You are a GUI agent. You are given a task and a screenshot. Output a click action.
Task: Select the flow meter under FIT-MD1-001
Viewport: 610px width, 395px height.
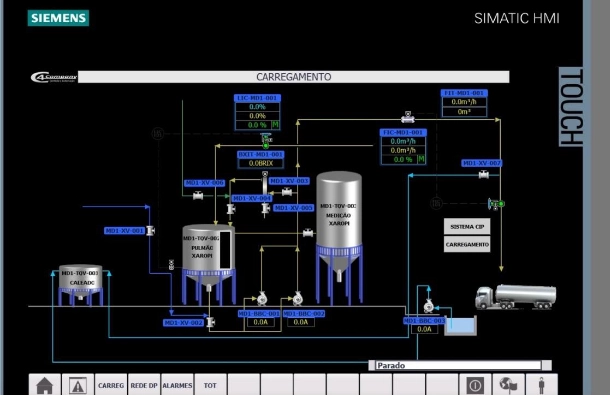408,117
